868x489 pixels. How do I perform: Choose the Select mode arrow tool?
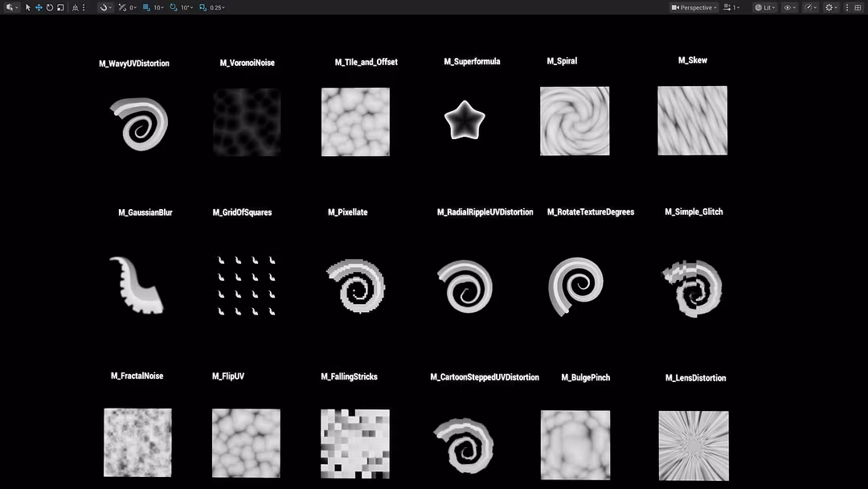pos(28,7)
